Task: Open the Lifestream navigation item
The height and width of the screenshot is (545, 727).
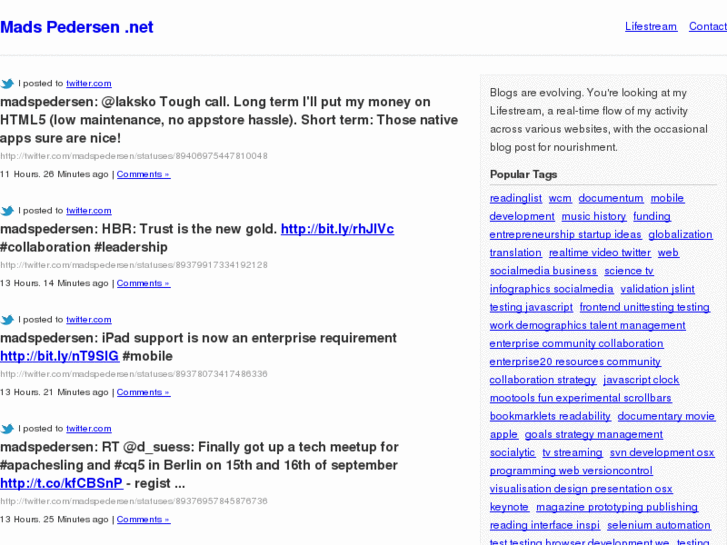Action: pyautogui.click(x=651, y=26)
